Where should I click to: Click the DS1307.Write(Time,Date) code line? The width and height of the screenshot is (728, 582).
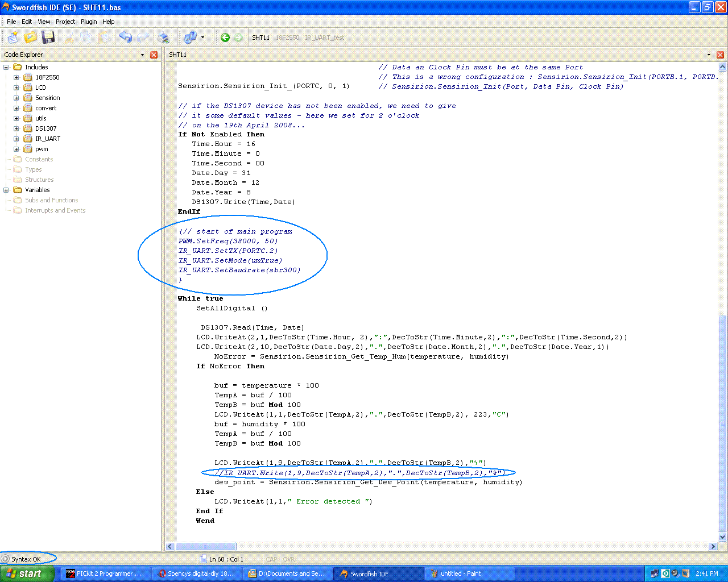pos(243,202)
